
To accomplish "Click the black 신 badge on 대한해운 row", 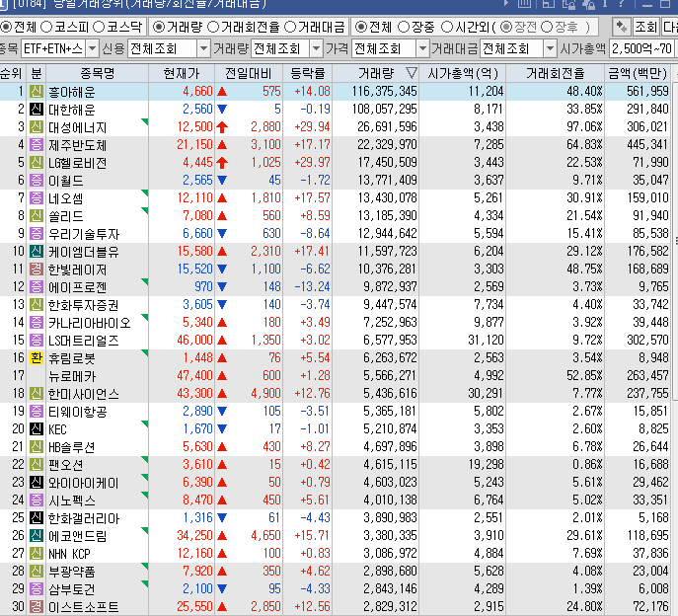I will 37,109.
